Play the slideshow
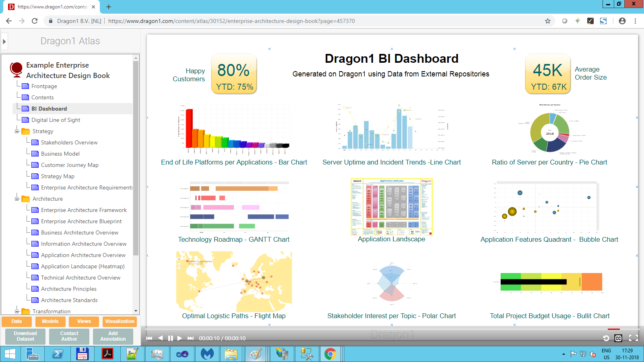This screenshot has width=644, height=362. click(x=180, y=338)
